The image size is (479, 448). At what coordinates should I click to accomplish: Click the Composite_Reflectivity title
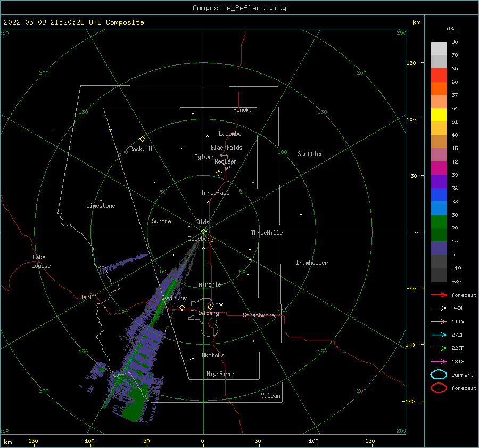(x=240, y=8)
